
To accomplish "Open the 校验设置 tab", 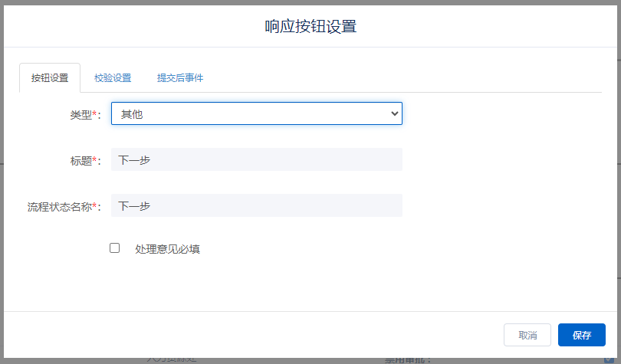I will click(113, 78).
